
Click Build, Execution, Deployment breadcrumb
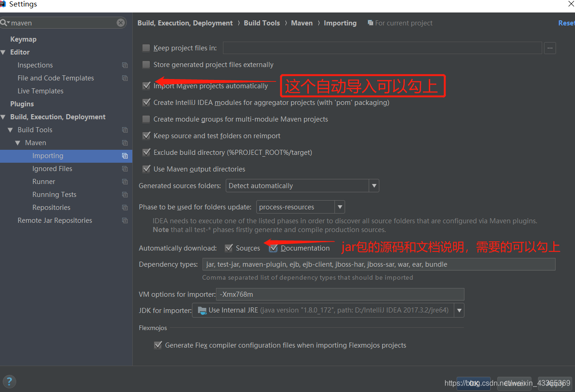(x=185, y=23)
